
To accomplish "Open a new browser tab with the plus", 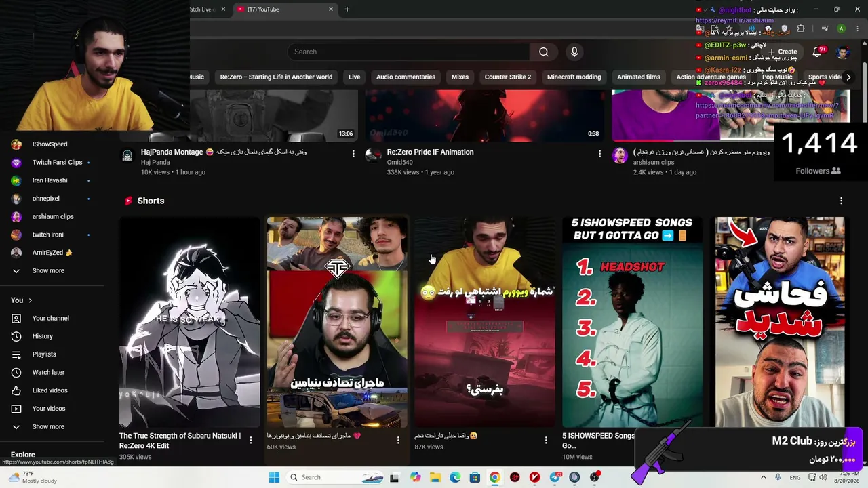I will tap(347, 9).
